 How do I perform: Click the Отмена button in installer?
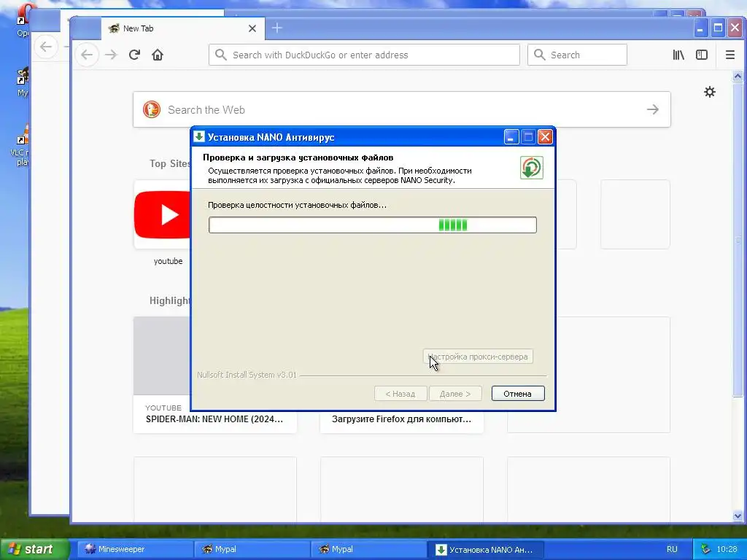coord(517,394)
